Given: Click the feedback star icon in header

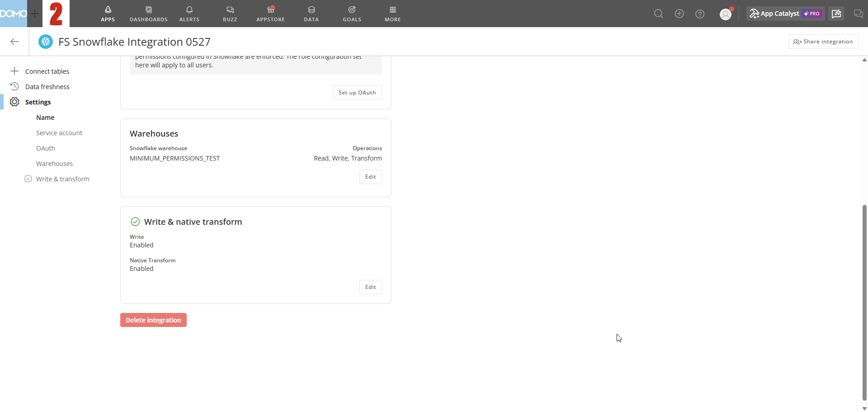Looking at the screenshot, I should click(x=837, y=14).
